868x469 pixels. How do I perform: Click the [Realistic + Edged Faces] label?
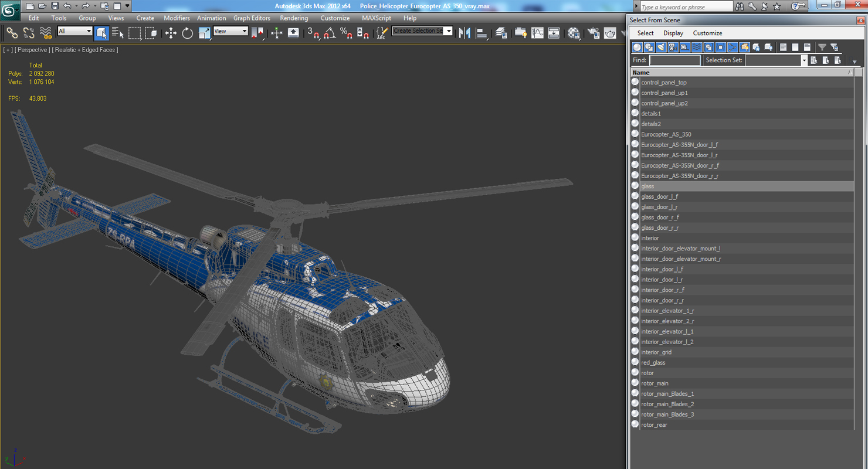[85, 50]
